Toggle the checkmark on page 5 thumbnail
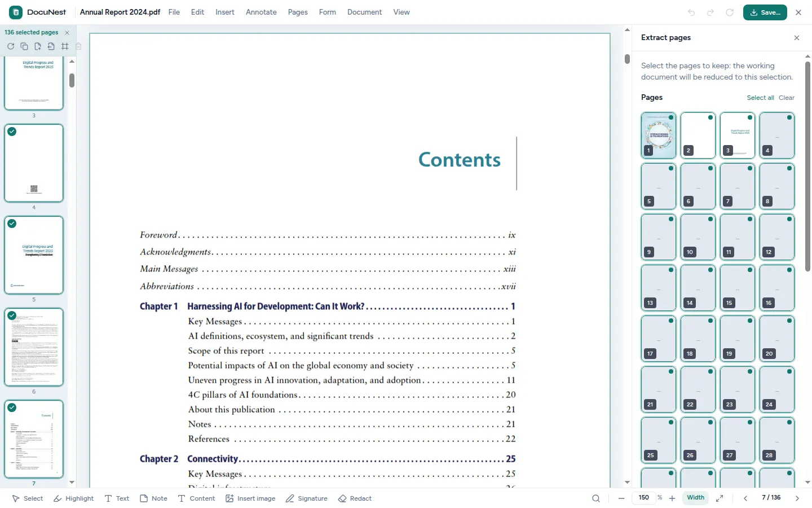This screenshot has height=508, width=812. tap(12, 224)
